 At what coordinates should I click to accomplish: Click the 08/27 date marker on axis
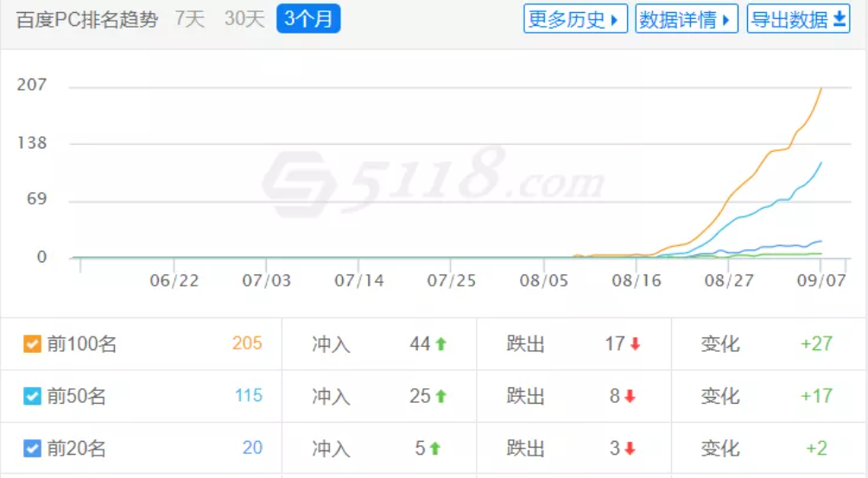(x=728, y=280)
